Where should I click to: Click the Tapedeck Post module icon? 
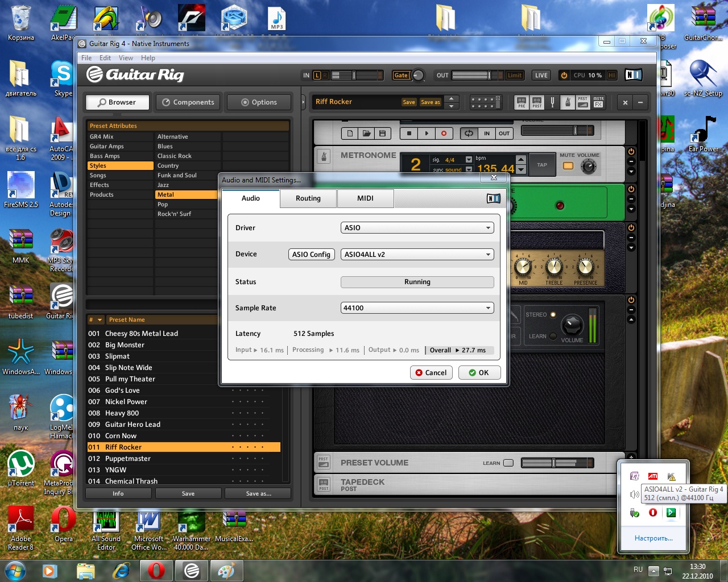pos(324,484)
